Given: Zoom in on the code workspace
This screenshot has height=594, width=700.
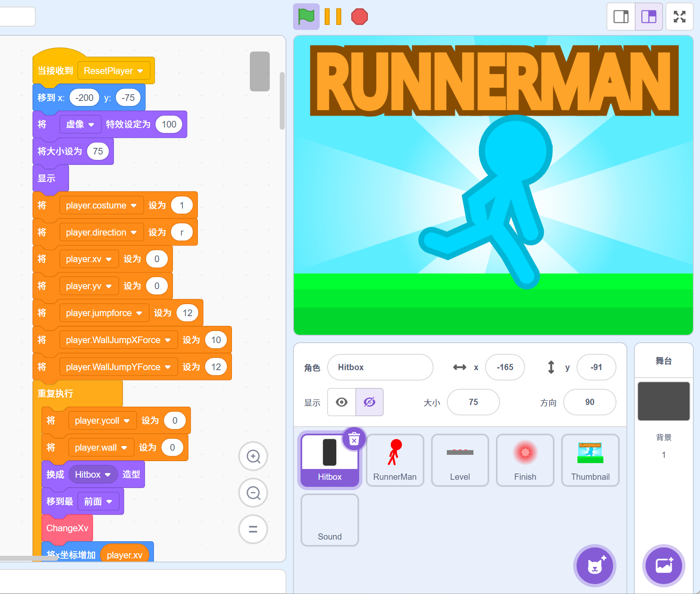Looking at the screenshot, I should pyautogui.click(x=253, y=456).
